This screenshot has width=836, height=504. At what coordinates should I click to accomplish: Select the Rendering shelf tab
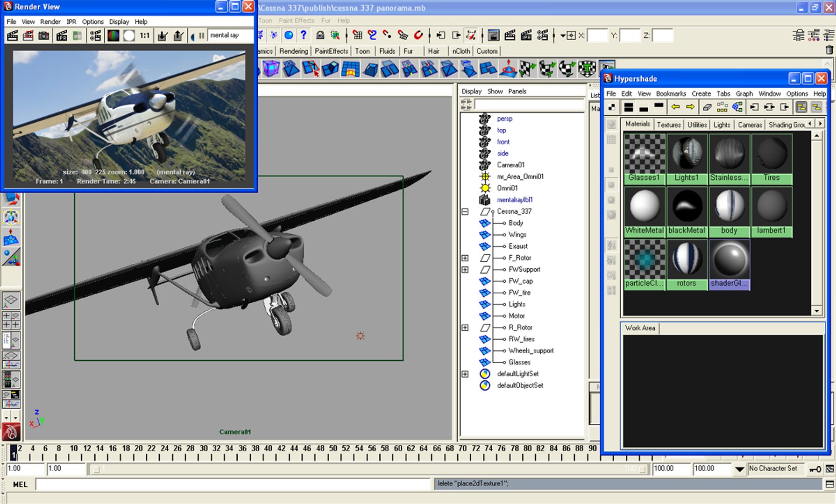294,51
